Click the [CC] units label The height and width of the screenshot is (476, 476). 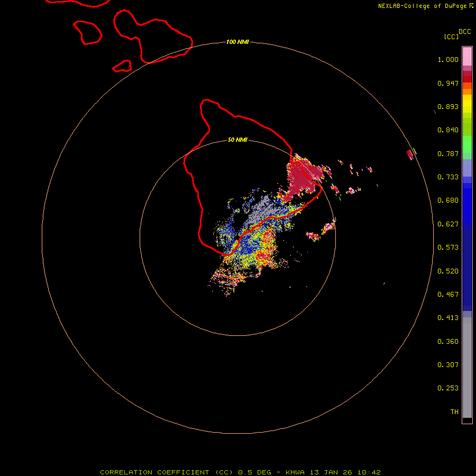[451, 36]
